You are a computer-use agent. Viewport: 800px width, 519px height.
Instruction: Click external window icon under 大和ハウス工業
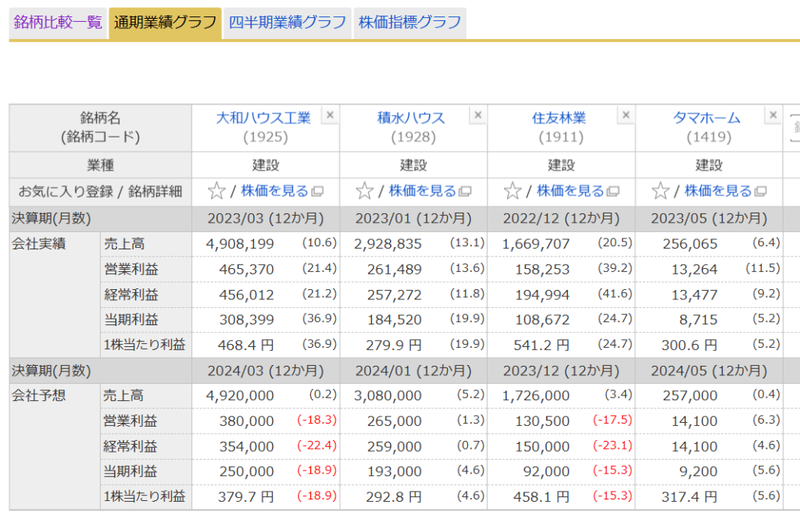[x=317, y=192]
